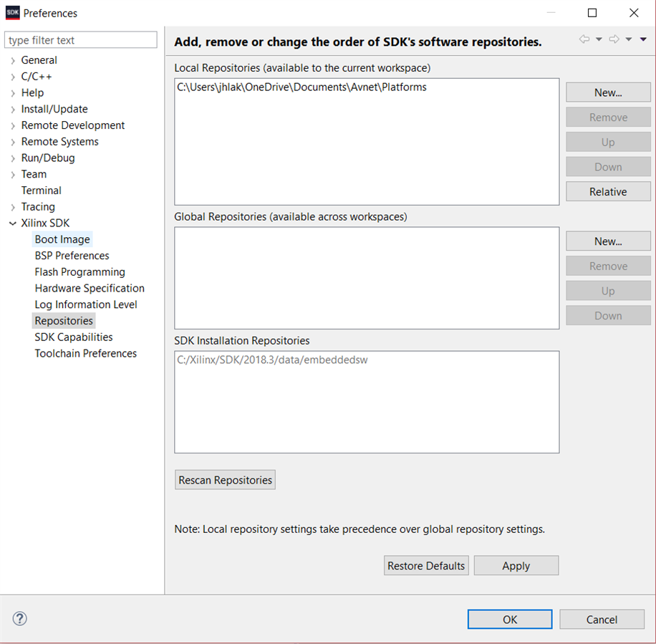Select Run/Debug in the tree

point(48,158)
